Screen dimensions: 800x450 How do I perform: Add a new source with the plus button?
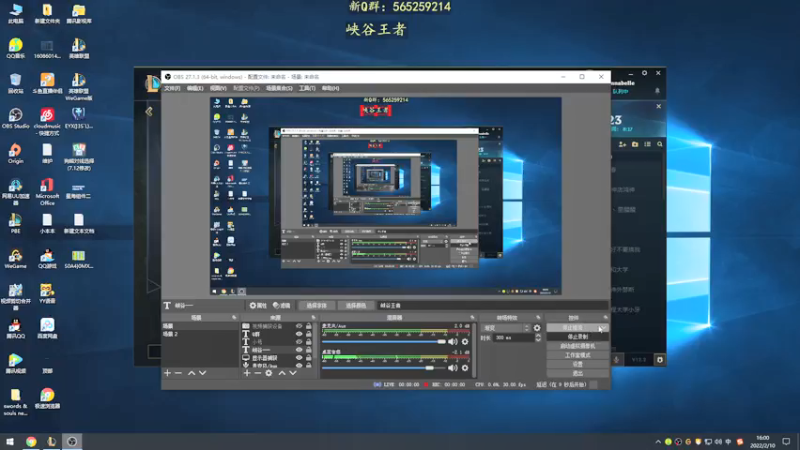(247, 373)
